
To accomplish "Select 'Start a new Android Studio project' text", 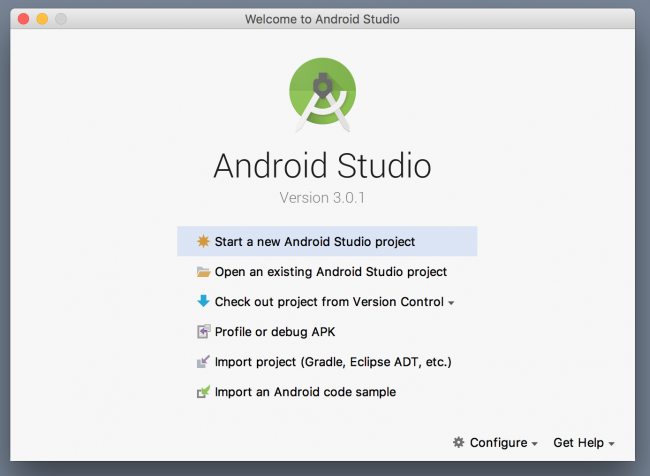I will pos(314,241).
